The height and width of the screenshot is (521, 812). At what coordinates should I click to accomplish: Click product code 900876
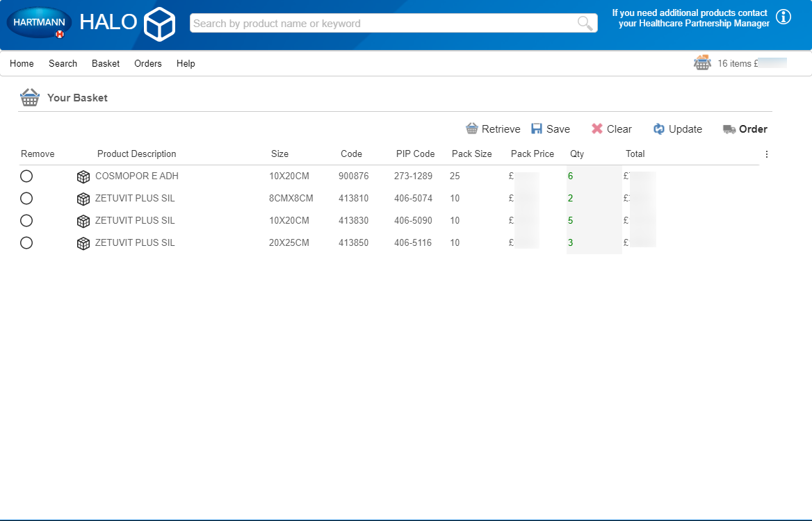point(354,176)
